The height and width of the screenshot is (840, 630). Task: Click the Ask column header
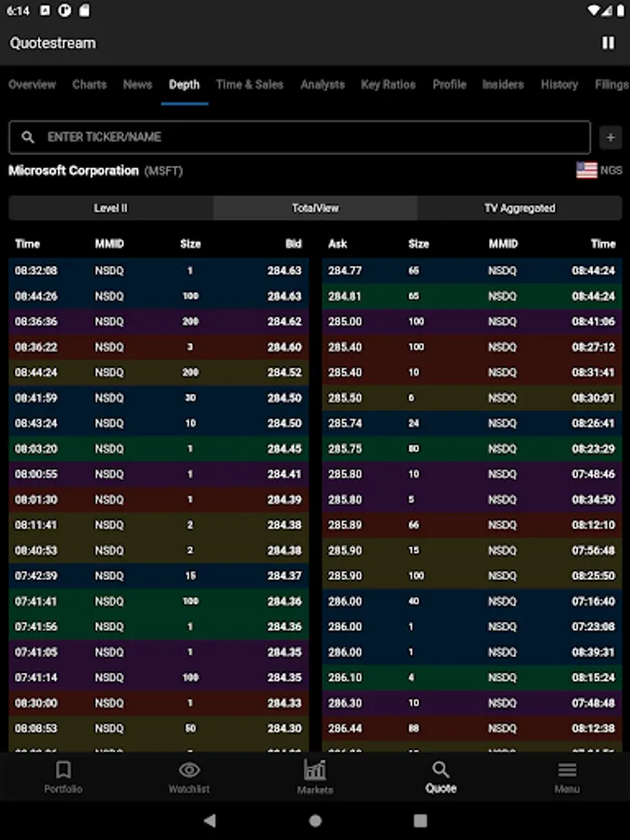click(x=338, y=244)
